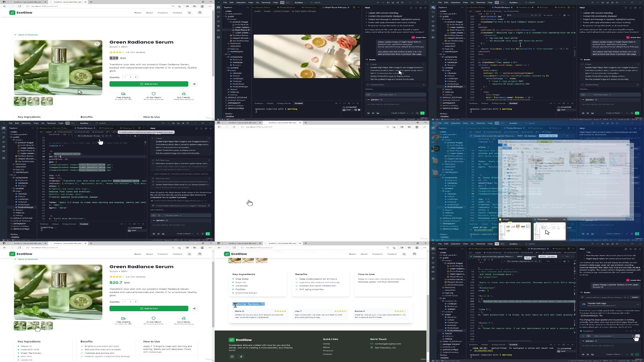Decrease quantity with minus on the $20.7 page

(125, 302)
